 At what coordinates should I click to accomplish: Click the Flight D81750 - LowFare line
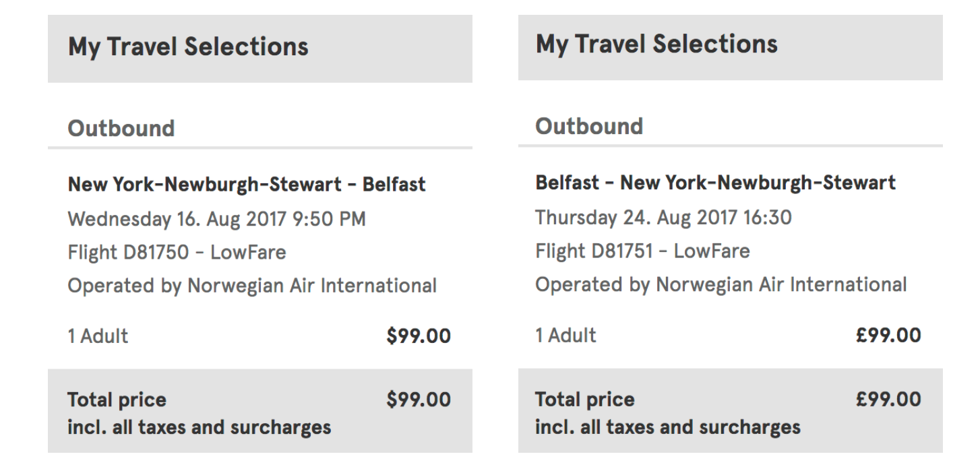177,253
